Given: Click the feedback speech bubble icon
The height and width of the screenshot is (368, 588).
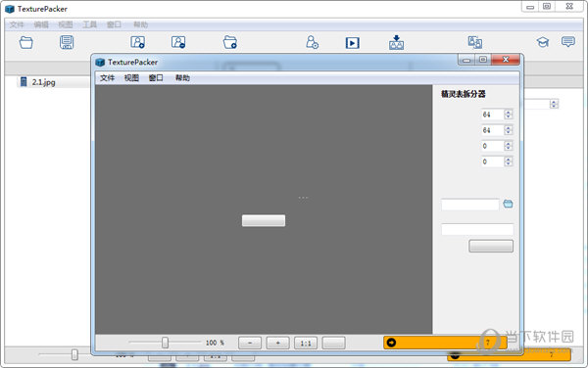Looking at the screenshot, I should pos(568,41).
